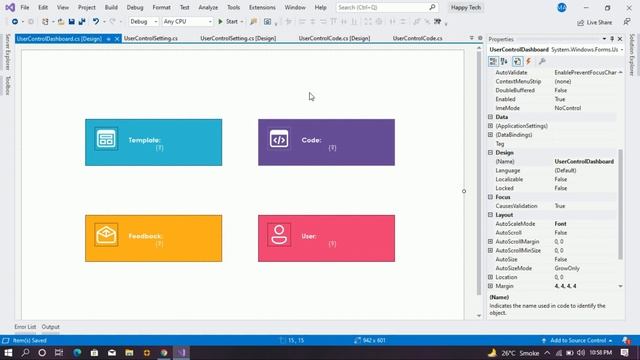Image resolution: width=640 pixels, height=360 pixels.
Task: Collapse the Design category in Properties
Action: click(x=491, y=152)
